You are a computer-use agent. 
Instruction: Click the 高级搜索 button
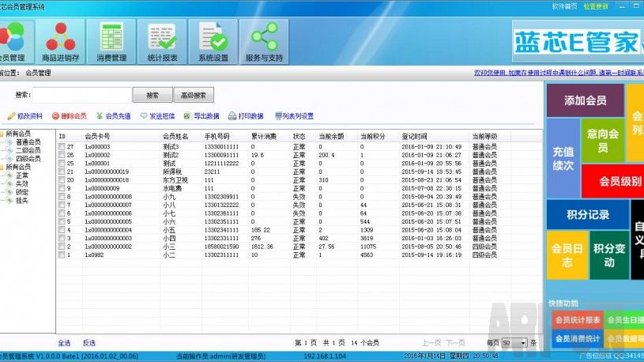tap(194, 96)
